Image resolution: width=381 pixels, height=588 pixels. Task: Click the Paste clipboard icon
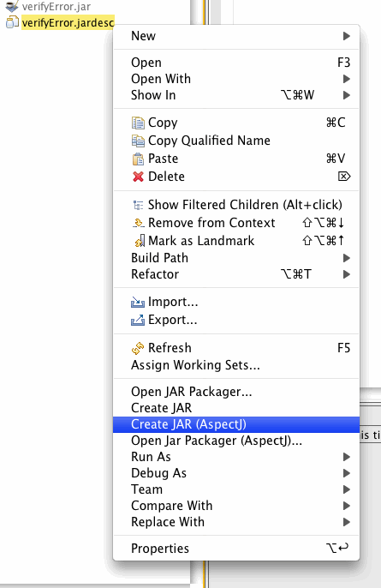point(138,159)
